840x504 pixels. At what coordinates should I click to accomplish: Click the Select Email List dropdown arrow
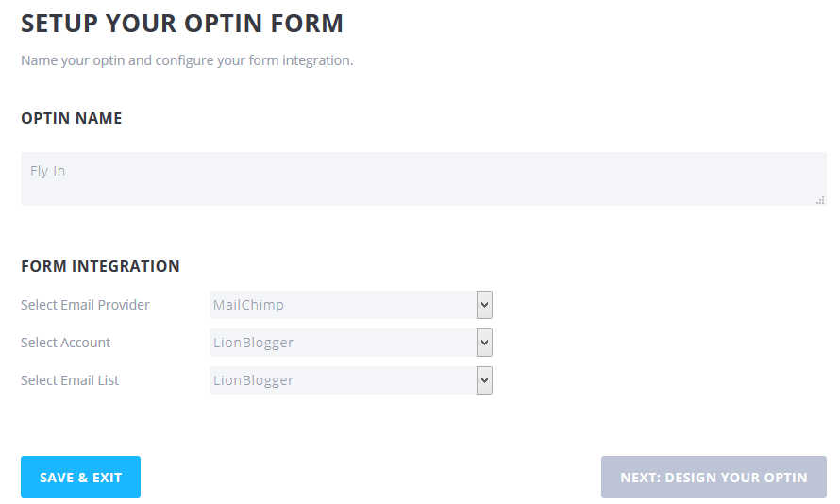(484, 380)
